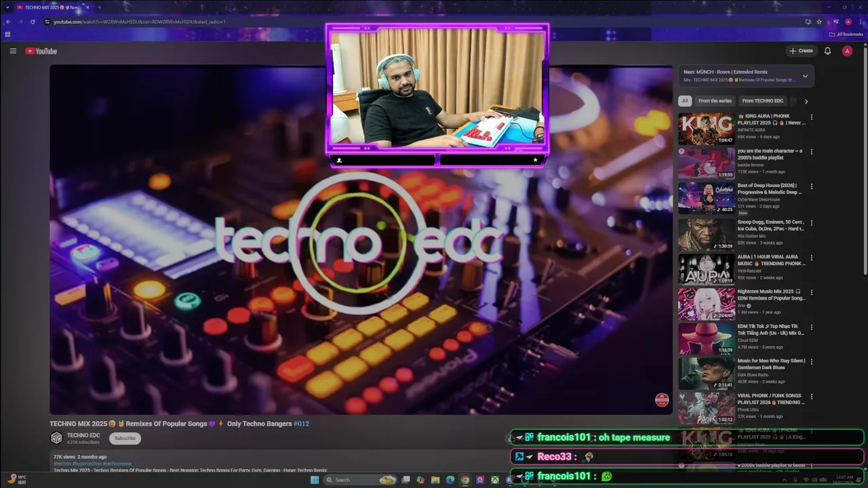The width and height of the screenshot is (868, 488).
Task: Subscribe to TECHNO EDC channel
Action: pos(125,438)
